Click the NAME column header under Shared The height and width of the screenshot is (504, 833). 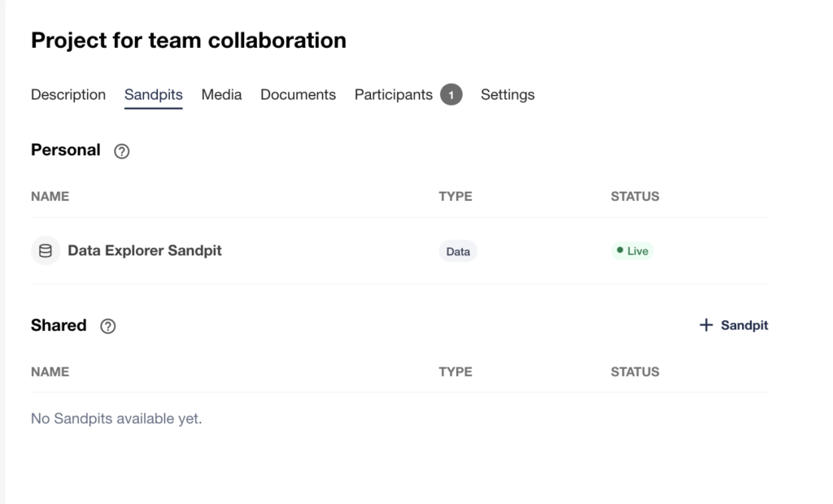(50, 372)
